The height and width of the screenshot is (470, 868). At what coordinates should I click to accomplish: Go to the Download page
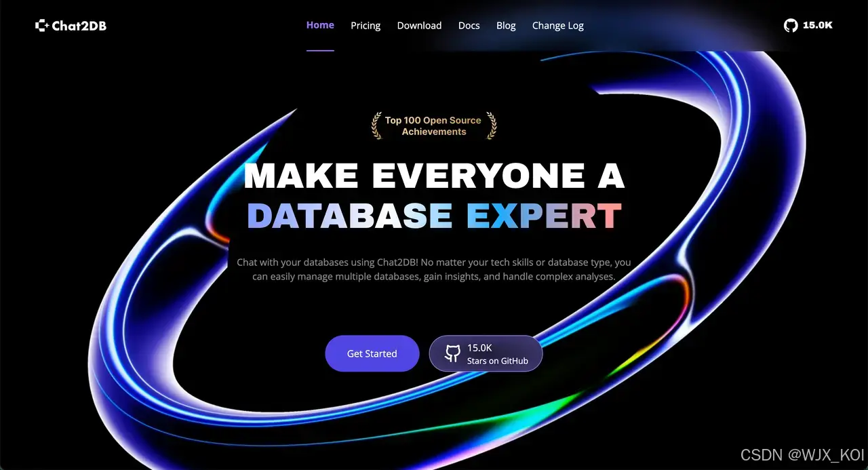419,26
